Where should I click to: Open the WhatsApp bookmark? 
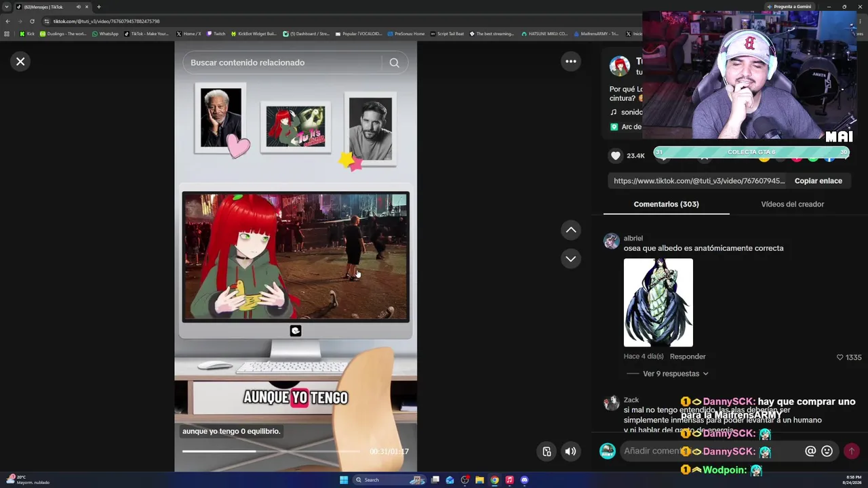click(104, 34)
